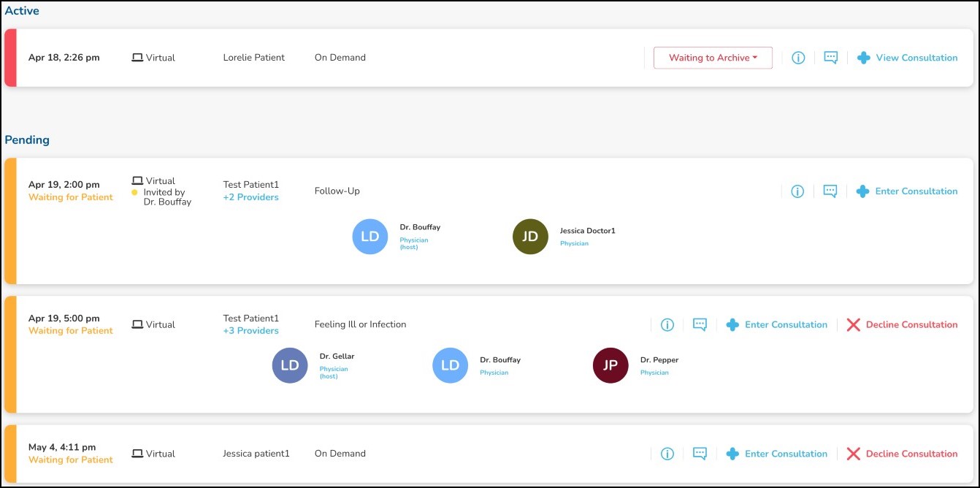Image resolution: width=980 pixels, height=488 pixels.
Task: Open info icon for Lorelie Patient consultation
Action: [x=798, y=58]
